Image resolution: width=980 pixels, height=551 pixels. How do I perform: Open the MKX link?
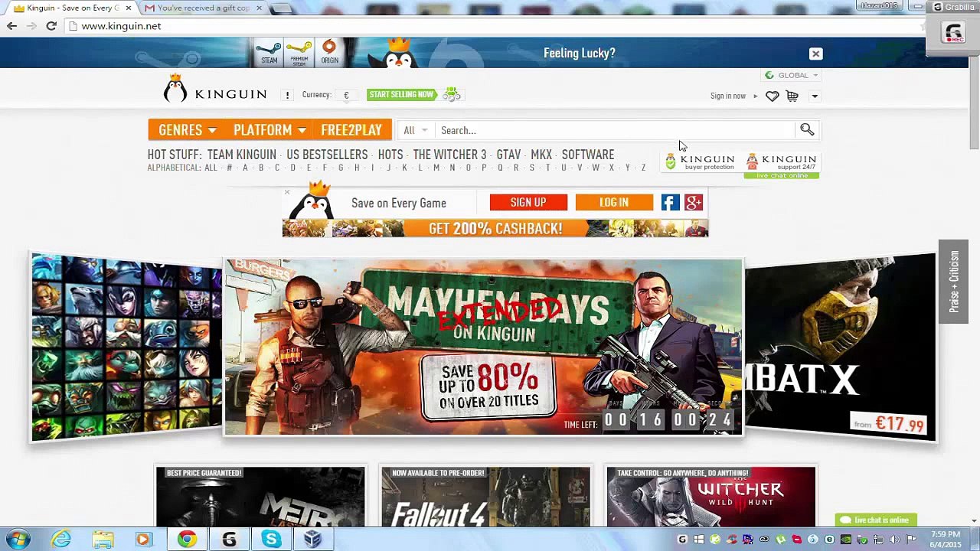tap(541, 155)
